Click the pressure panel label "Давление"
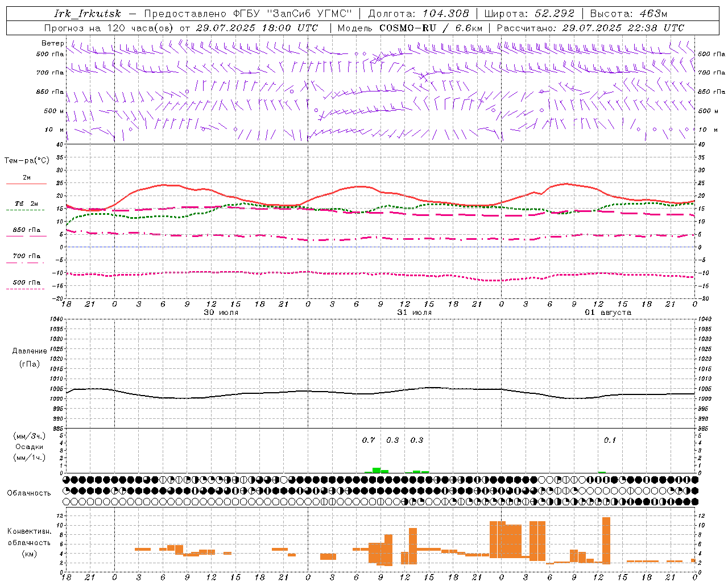Viewport: 728px width, 582px height. [30, 351]
